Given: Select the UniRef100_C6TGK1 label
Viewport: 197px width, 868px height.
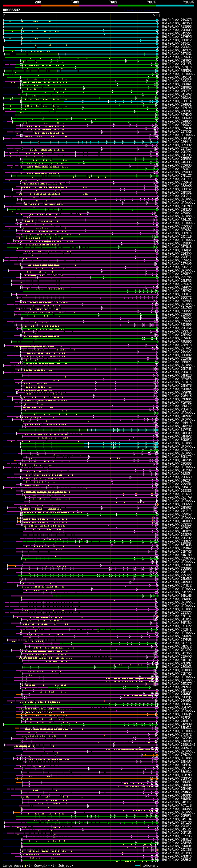Looking at the screenshot, I should tap(177, 54).
